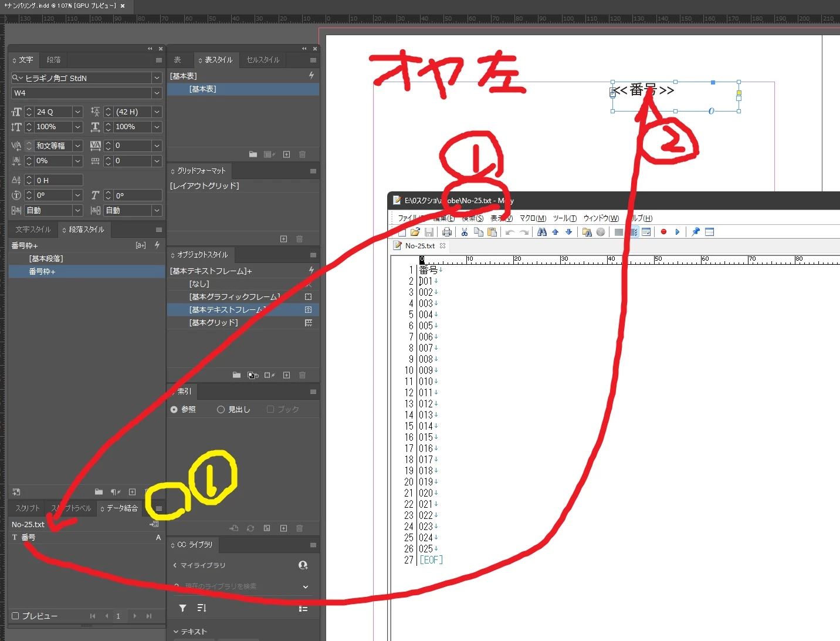Create new paragraph style with plus icon
Screen dimensions: 840x641
(132, 492)
